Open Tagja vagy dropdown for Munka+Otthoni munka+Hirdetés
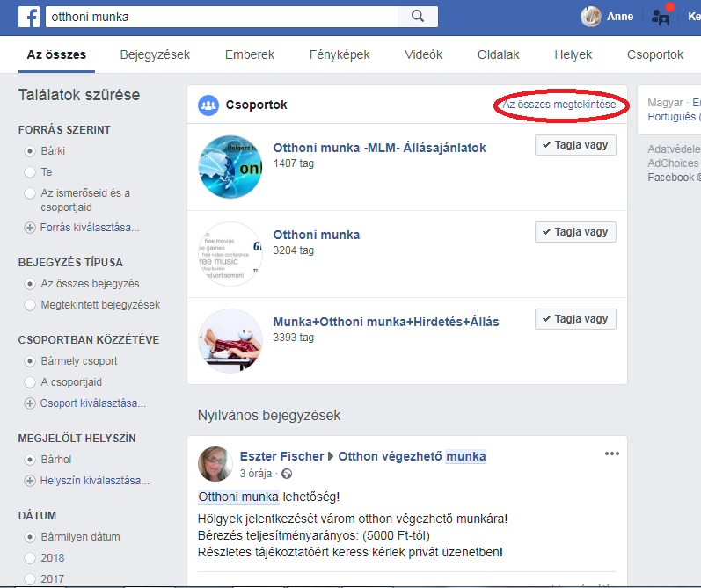The width and height of the screenshot is (701, 588). click(x=575, y=319)
